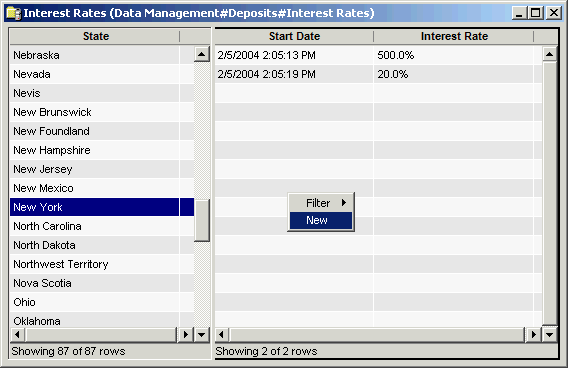The height and width of the screenshot is (368, 568).
Task: Click 'Showing 2 of 2 rows' status text
Action: tap(266, 351)
